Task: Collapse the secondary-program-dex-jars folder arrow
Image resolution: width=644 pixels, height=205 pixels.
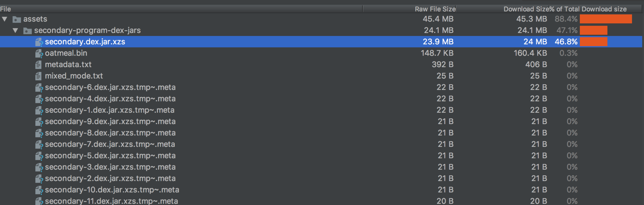Action: pos(15,31)
